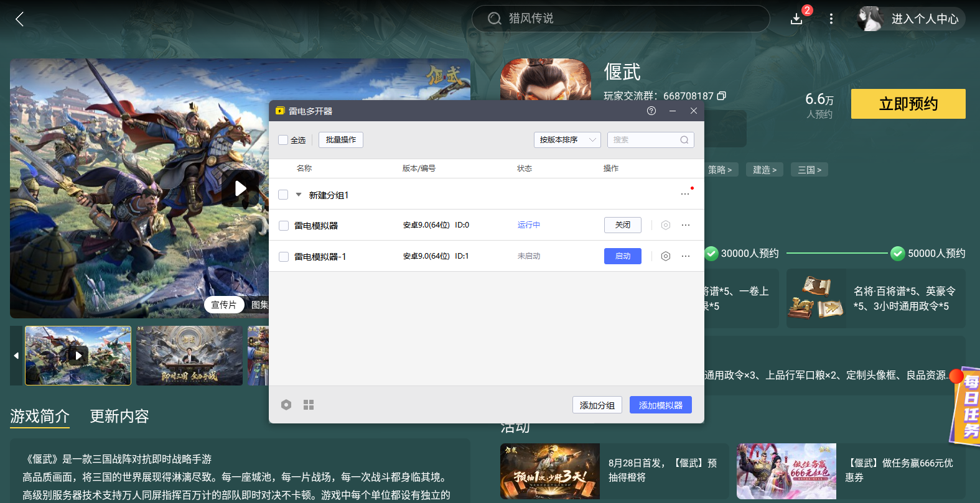Open the three-dot more options menu
The width and height of the screenshot is (980, 503).
click(831, 19)
